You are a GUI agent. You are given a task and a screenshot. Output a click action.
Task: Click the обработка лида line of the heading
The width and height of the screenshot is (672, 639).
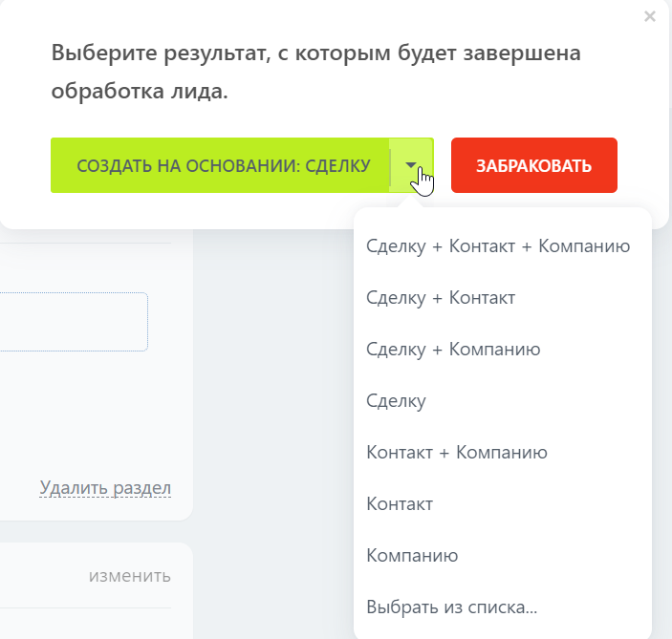pyautogui.click(x=140, y=94)
